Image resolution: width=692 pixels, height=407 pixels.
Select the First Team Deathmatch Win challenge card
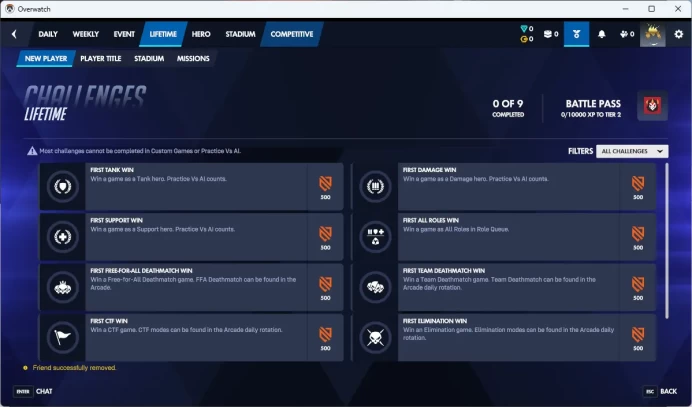click(x=504, y=287)
